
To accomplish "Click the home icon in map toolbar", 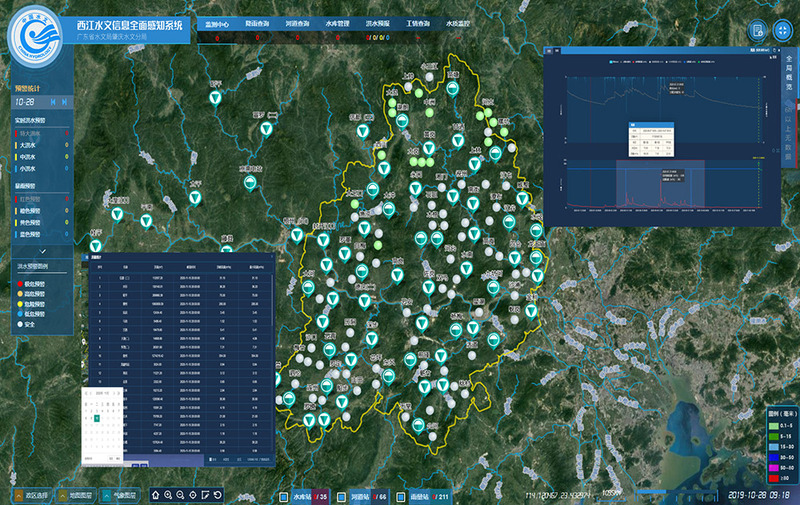I will pyautogui.click(x=156, y=495).
